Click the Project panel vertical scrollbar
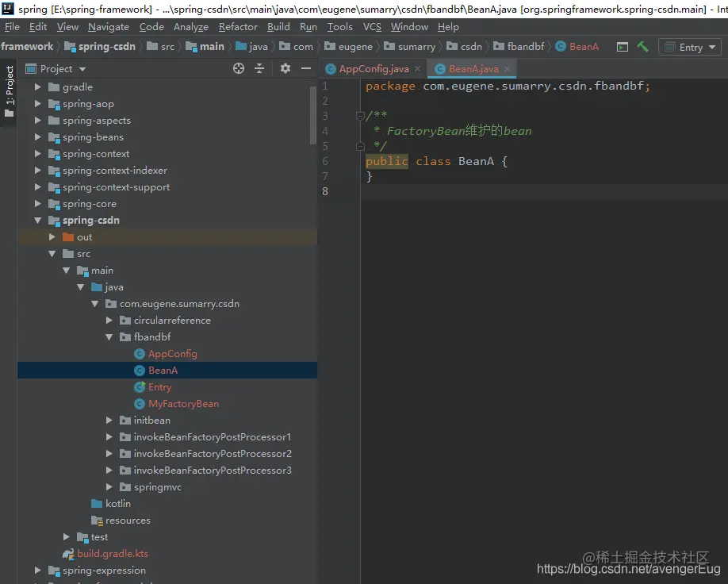 [x=313, y=115]
